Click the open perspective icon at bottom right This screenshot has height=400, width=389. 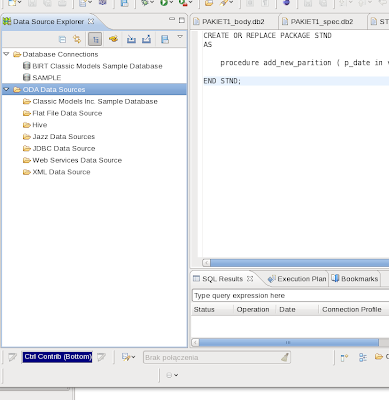click(344, 358)
